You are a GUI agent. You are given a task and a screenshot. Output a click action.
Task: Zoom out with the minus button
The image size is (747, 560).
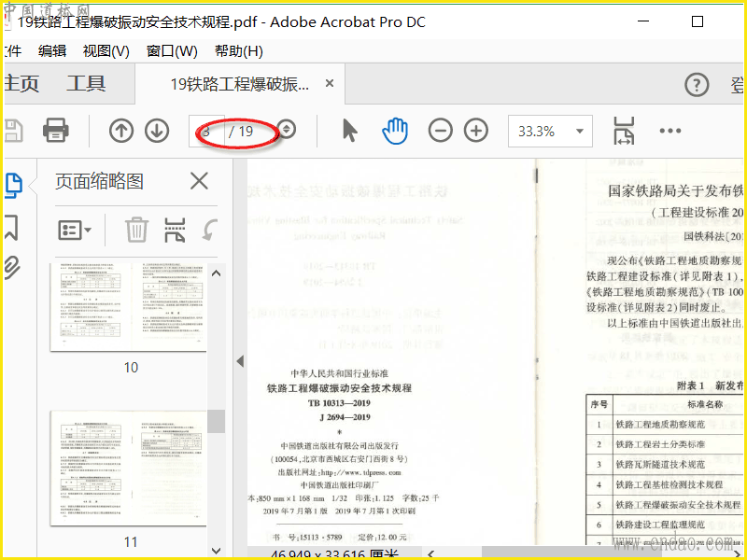(x=440, y=131)
